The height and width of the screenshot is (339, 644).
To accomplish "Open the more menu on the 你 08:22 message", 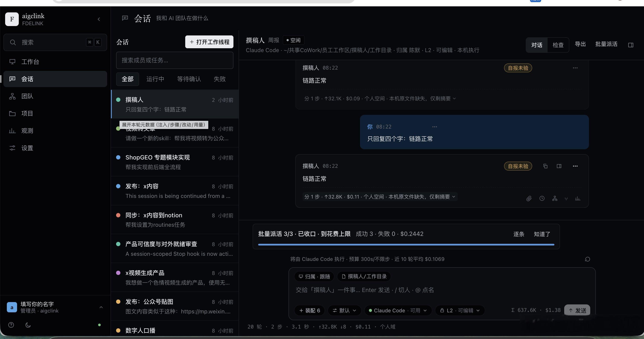I will pos(434,127).
